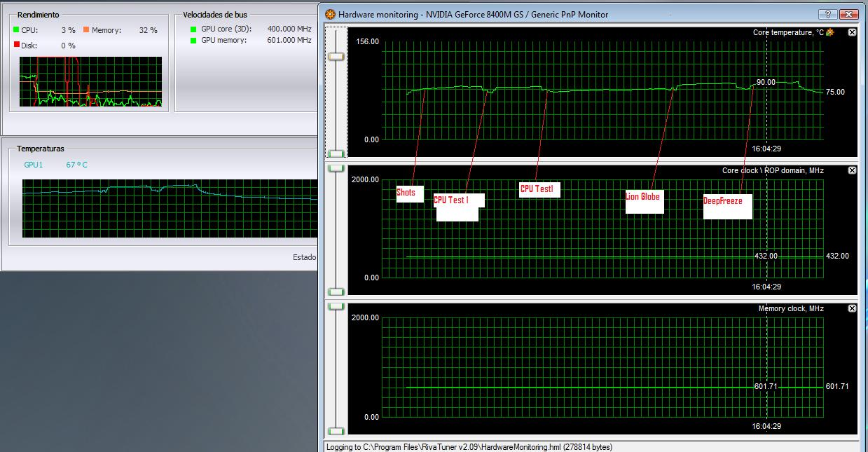Click the '432.00' current core clock value
Image resolution: width=868 pixels, height=452 pixels.
tap(837, 256)
